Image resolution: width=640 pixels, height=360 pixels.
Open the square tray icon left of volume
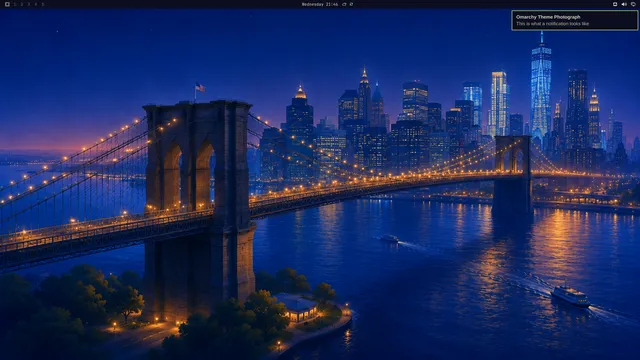point(615,4)
